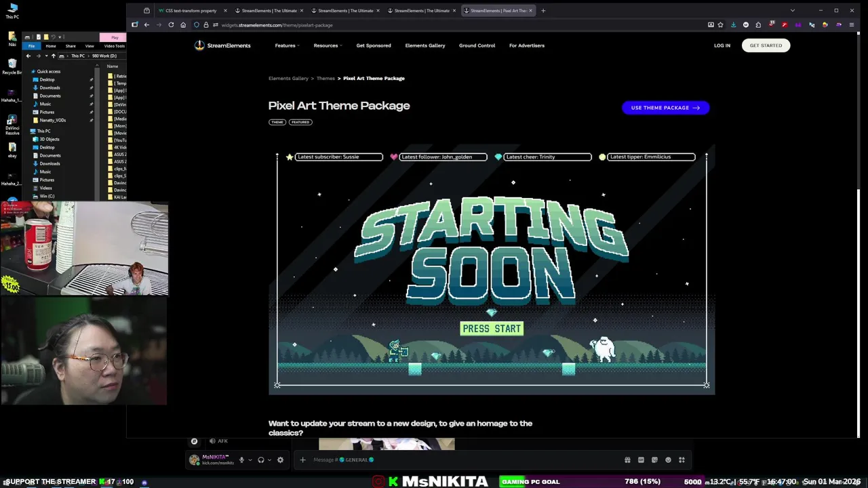868x488 pixels.
Task: Open File Explorer quick access toolbar dropdown
Action: pos(60,37)
